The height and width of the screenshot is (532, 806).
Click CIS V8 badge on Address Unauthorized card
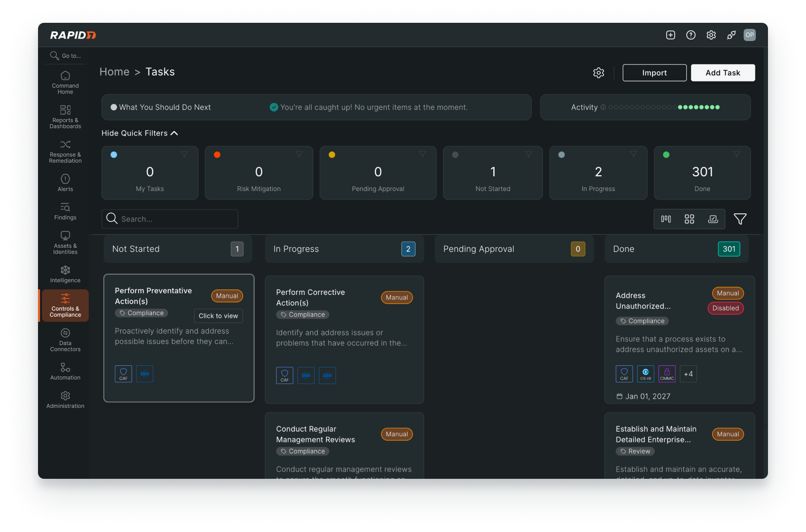coord(645,374)
